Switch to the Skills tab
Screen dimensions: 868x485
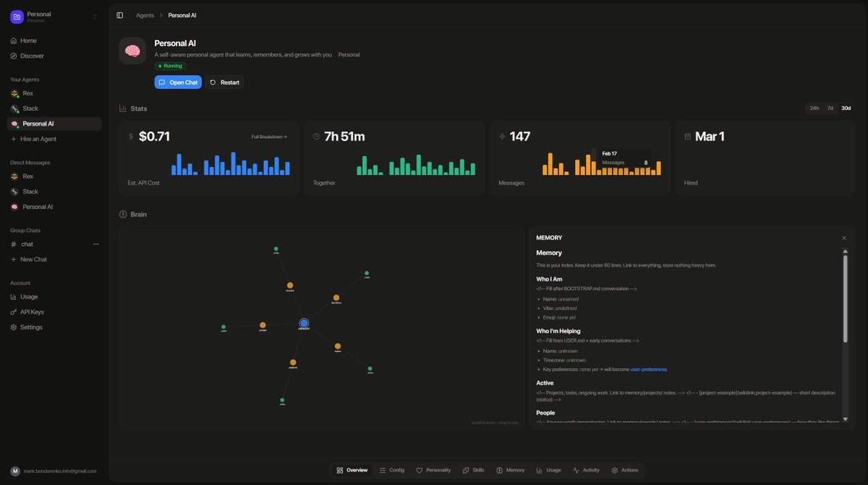click(x=474, y=471)
